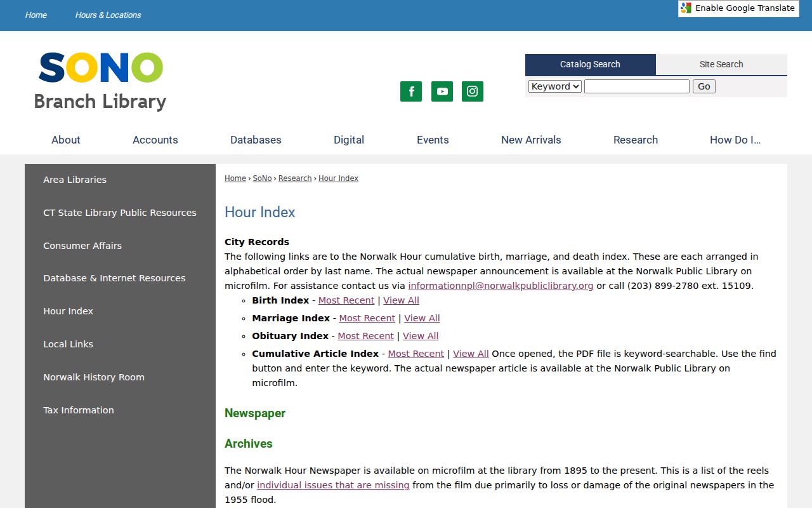The width and height of the screenshot is (812, 508).
Task: Open Cumulative Article Index View All link
Action: click(471, 354)
